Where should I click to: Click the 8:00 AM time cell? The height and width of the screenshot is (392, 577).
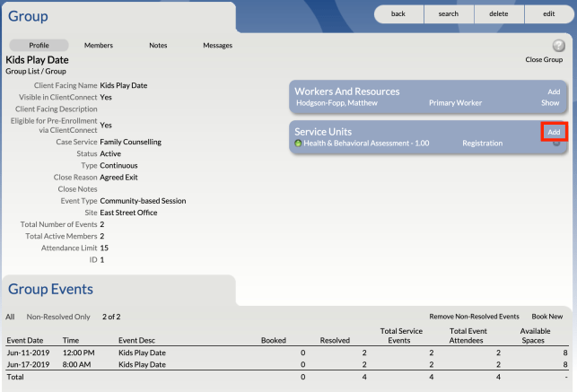76,364
